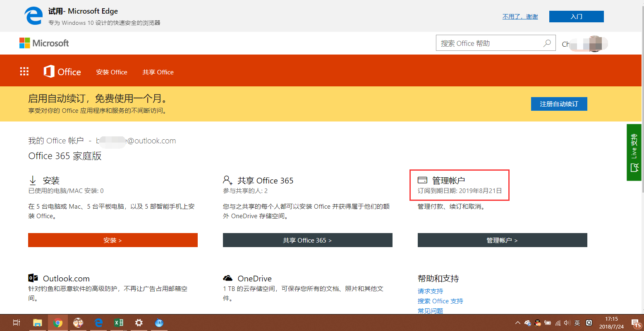
Task: Switch the 英 input language indicator
Action: click(577, 323)
